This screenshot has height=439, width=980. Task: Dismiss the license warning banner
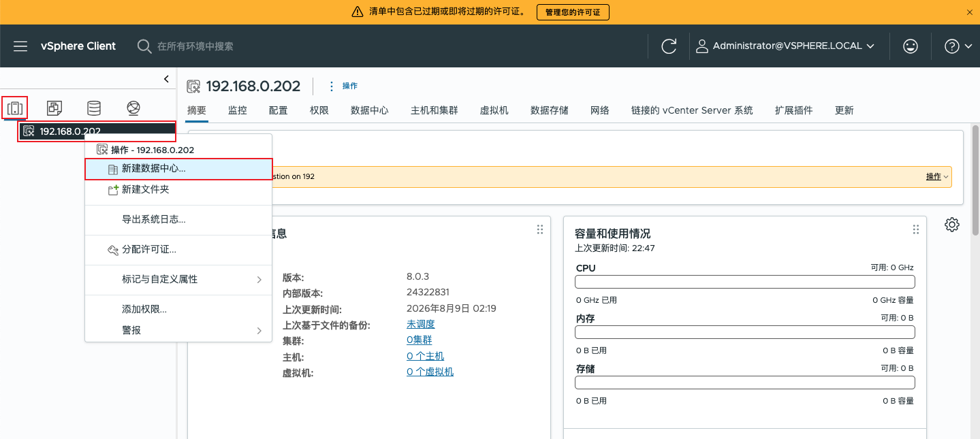click(x=970, y=12)
